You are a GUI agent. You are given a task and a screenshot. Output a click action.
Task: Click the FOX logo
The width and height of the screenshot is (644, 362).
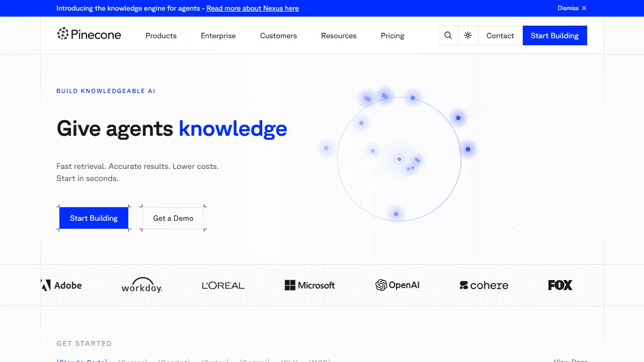[x=560, y=285]
